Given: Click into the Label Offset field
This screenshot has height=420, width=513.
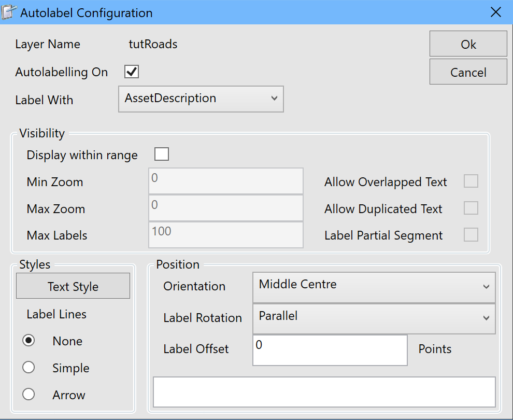Looking at the screenshot, I should pos(330,350).
